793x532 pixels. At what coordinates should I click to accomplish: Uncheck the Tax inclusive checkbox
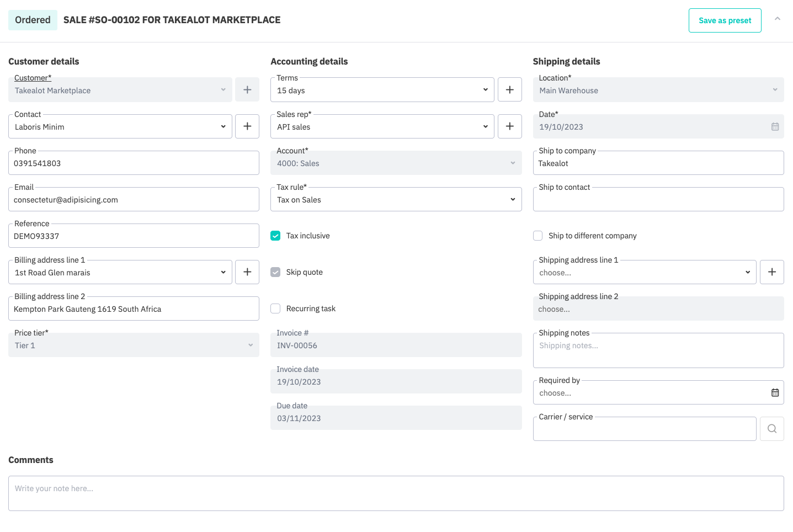point(275,236)
